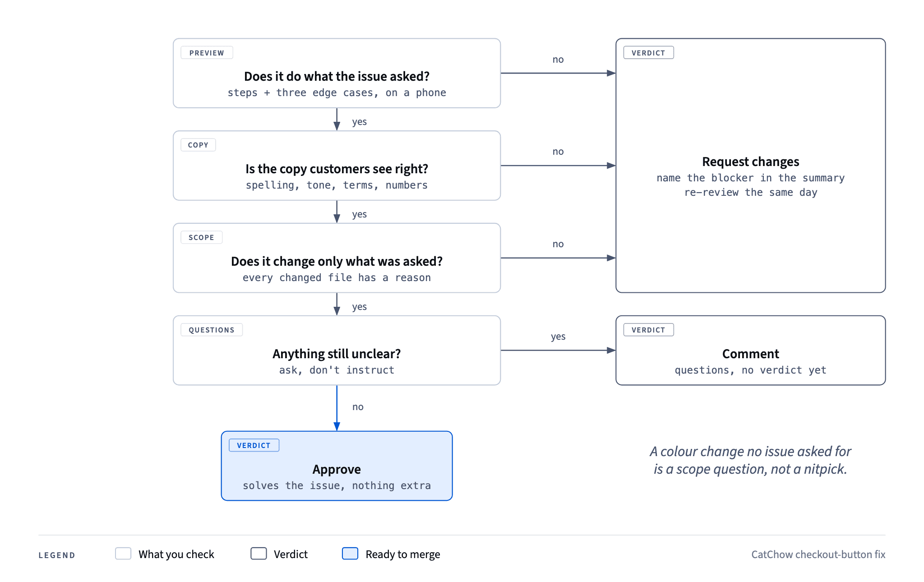This screenshot has width=924, height=582.
Task: Click 'yes' label below Copy box
Action: [360, 215]
